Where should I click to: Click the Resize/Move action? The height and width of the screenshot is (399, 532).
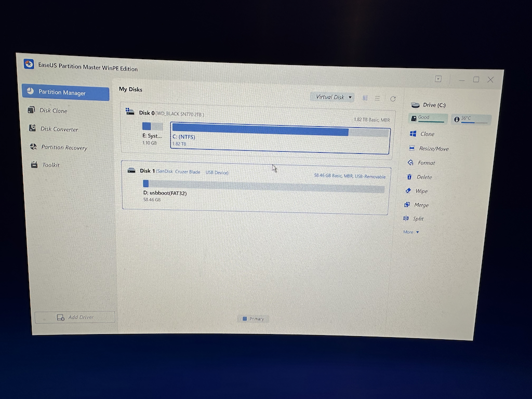(x=433, y=149)
